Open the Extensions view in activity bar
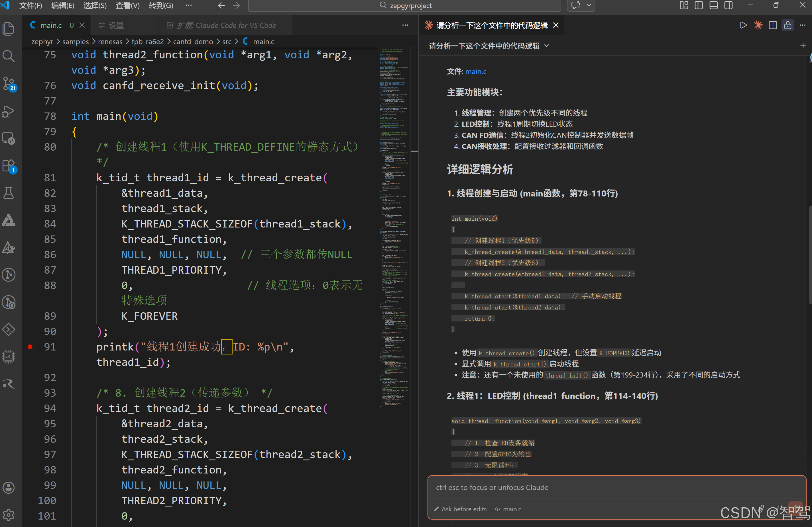The width and height of the screenshot is (812, 527). 9,166
